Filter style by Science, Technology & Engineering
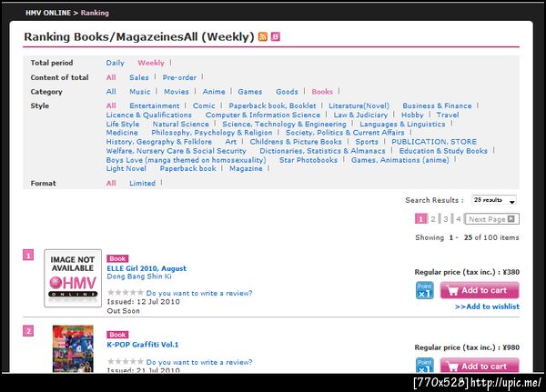Screen dimensions: 546x392 285,124
